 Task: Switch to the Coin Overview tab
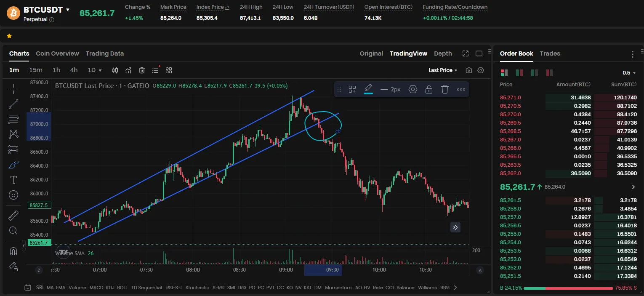[57, 53]
